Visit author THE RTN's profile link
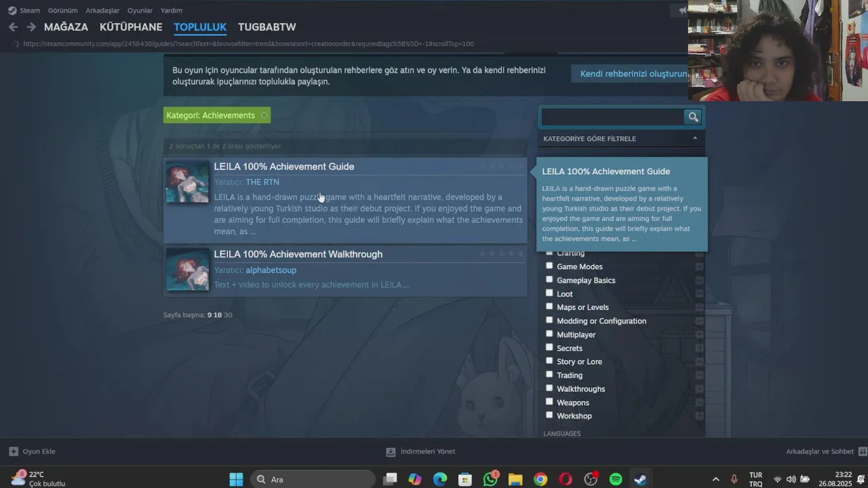Screen dimensions: 868x488 point(262,182)
